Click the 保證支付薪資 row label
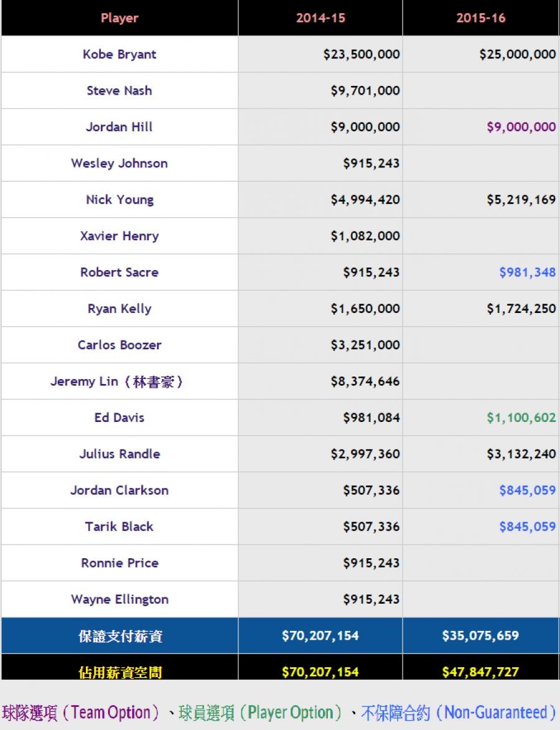560x730 pixels. (x=121, y=636)
